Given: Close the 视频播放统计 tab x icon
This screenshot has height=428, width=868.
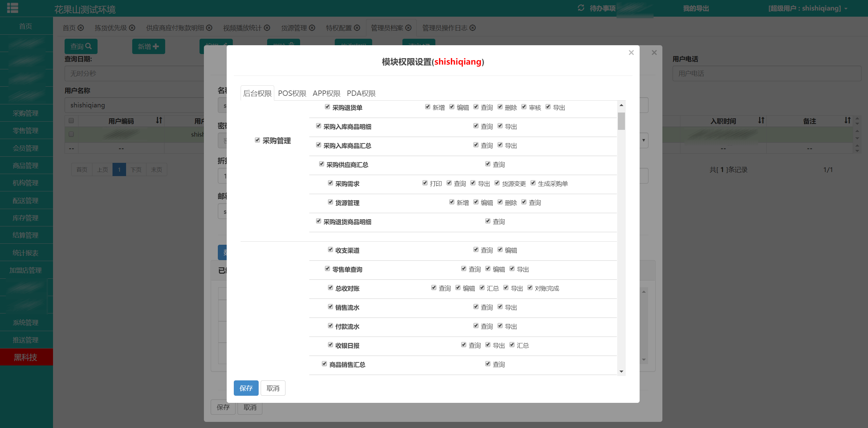Looking at the screenshot, I should pos(267,28).
